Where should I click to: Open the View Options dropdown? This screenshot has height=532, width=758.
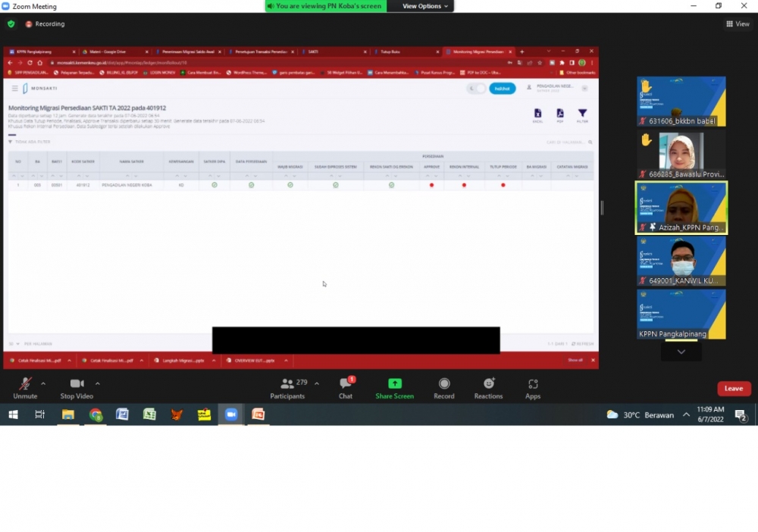425,6
